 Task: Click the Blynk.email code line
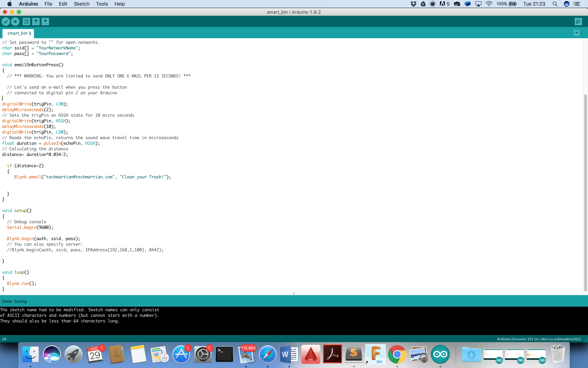tap(93, 177)
